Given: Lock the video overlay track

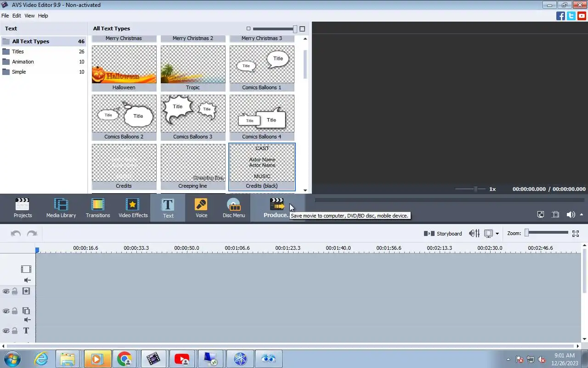Looking at the screenshot, I should point(15,311).
